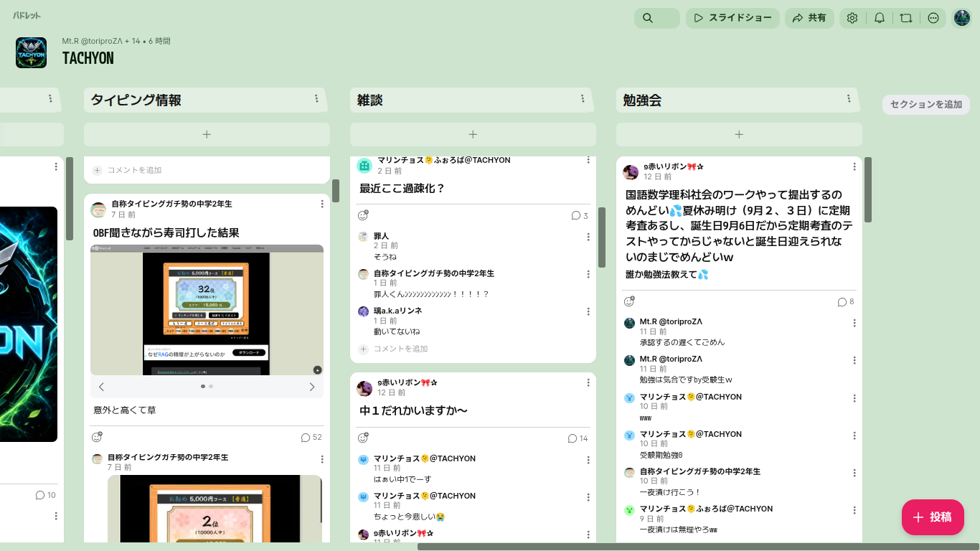Open the 52 comments on the 寿司打 post
Viewport: 980px width, 551px height.
tap(311, 437)
